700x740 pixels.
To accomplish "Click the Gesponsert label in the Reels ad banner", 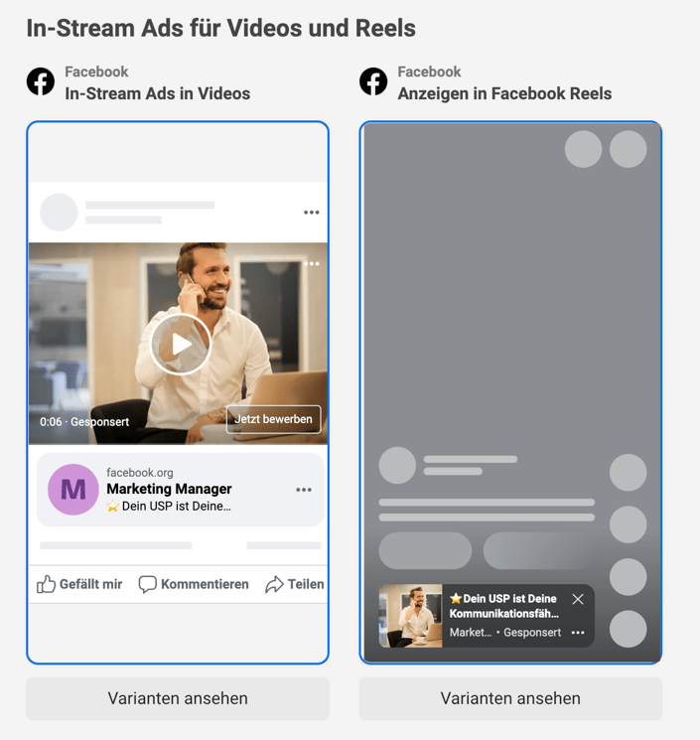I will (532, 633).
